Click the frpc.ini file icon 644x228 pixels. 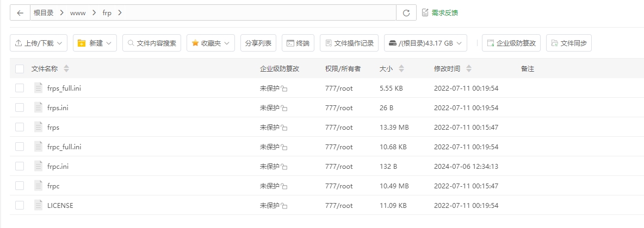click(x=39, y=166)
